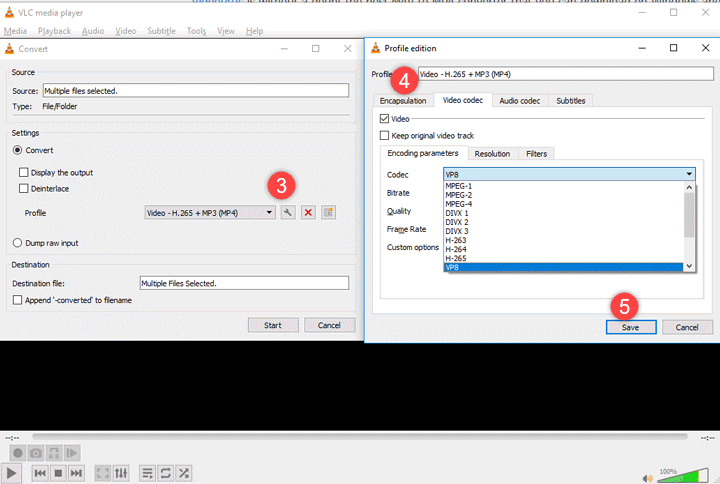Click the Next media button
The height and width of the screenshot is (484, 720).
click(x=76, y=473)
